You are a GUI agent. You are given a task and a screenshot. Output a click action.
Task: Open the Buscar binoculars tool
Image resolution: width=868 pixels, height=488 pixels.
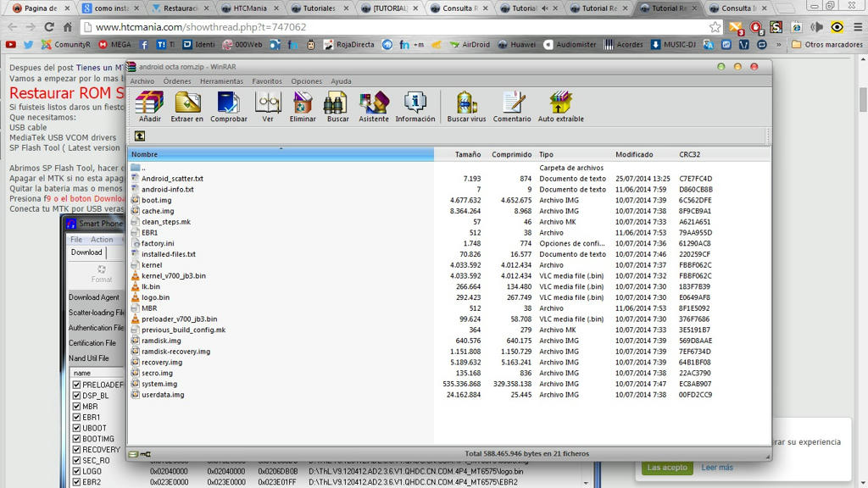click(337, 103)
